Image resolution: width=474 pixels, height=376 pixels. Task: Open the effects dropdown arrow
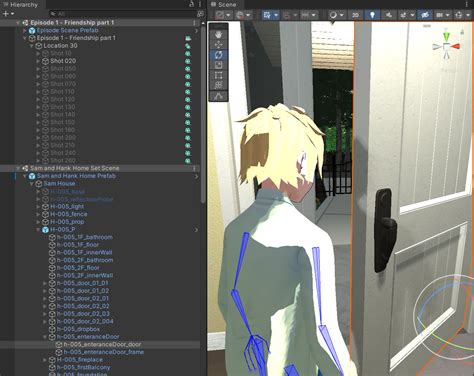tap(412, 15)
